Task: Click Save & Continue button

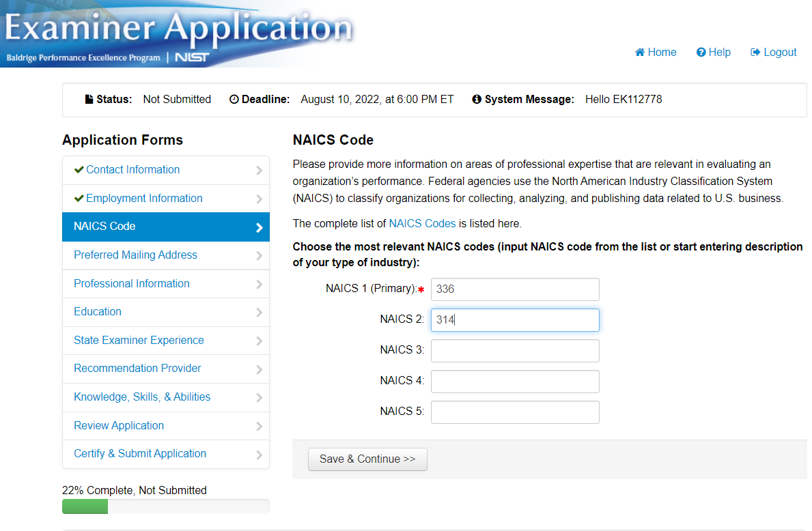Action: click(367, 459)
